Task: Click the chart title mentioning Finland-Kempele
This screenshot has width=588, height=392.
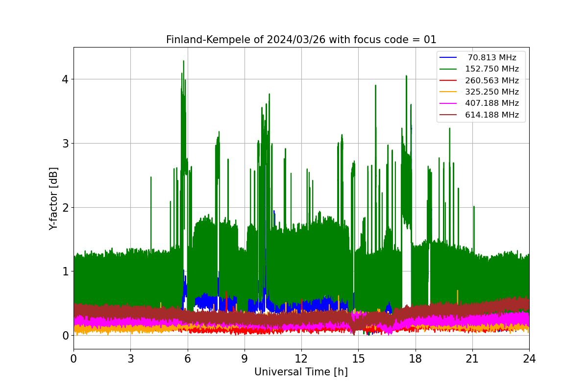Action: tap(301, 40)
